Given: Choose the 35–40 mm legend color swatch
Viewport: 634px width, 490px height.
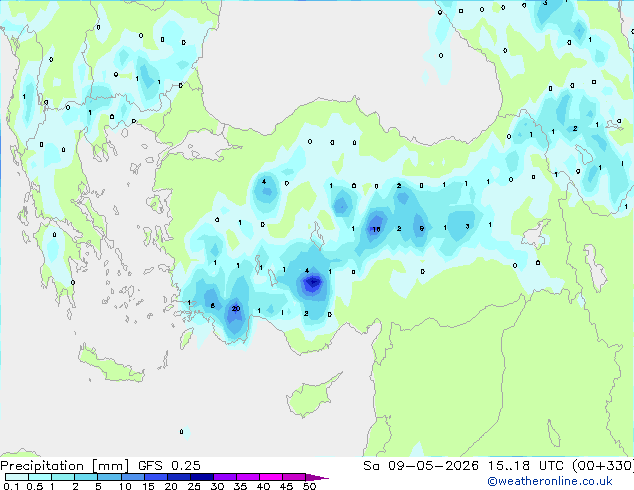Looking at the screenshot, I should tap(247, 477).
